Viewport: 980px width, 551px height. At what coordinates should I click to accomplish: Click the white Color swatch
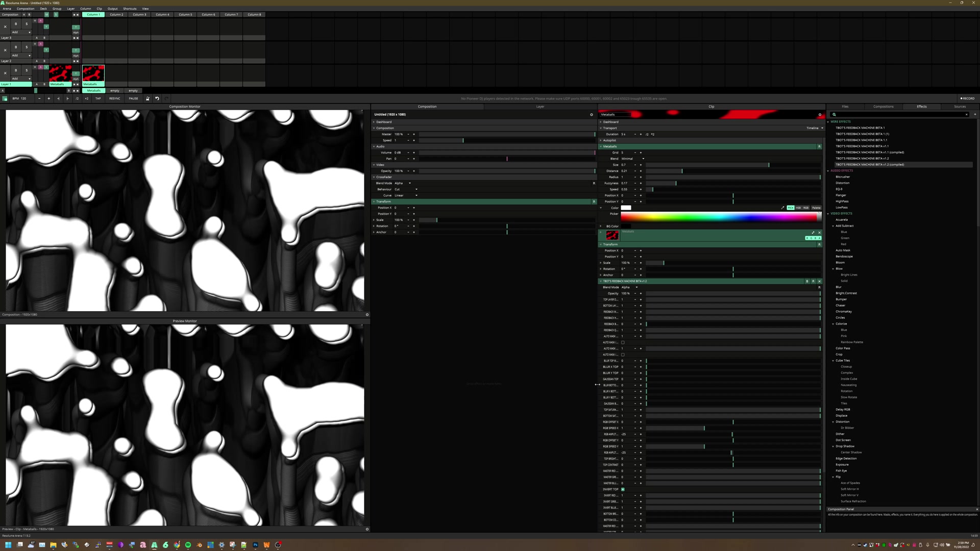(x=626, y=208)
